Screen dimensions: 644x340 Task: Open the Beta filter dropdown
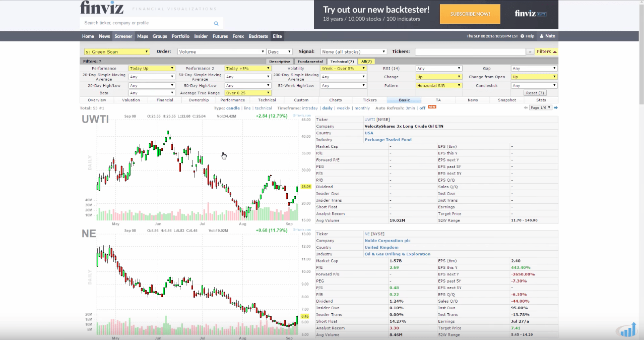pos(152,93)
